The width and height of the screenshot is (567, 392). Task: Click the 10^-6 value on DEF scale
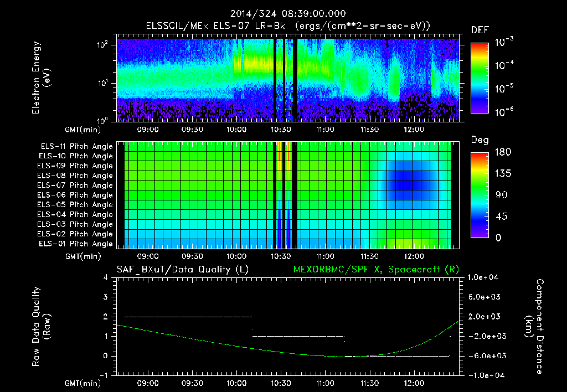pyautogui.click(x=504, y=112)
